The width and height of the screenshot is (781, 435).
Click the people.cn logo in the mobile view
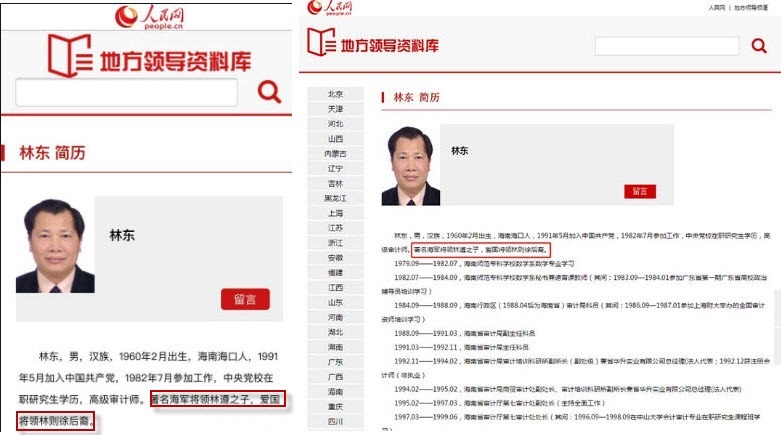149,16
